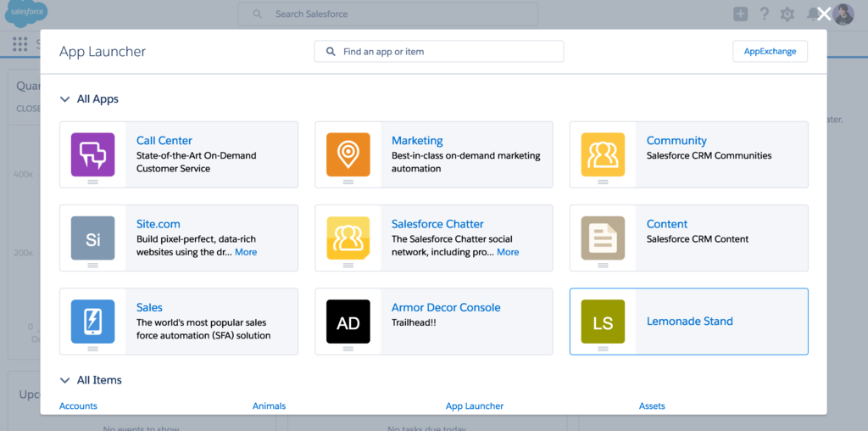Viewport: 868px width, 431px height.
Task: Open the Site.com 'Si' app icon
Action: pyautogui.click(x=93, y=238)
